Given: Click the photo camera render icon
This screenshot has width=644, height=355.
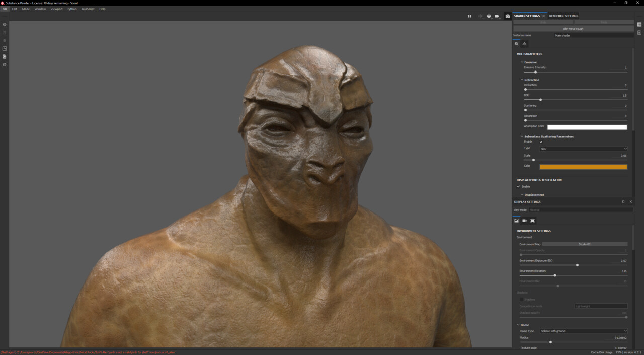Looking at the screenshot, I should (507, 16).
